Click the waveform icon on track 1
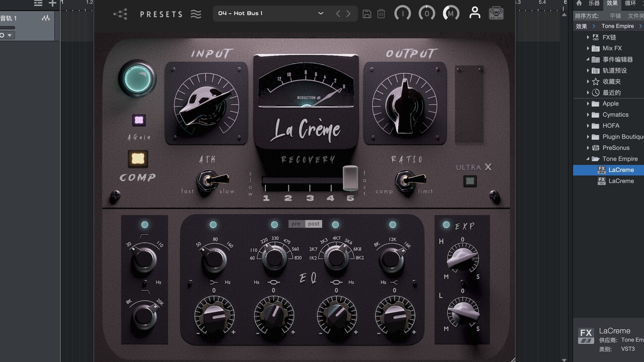 tap(46, 18)
